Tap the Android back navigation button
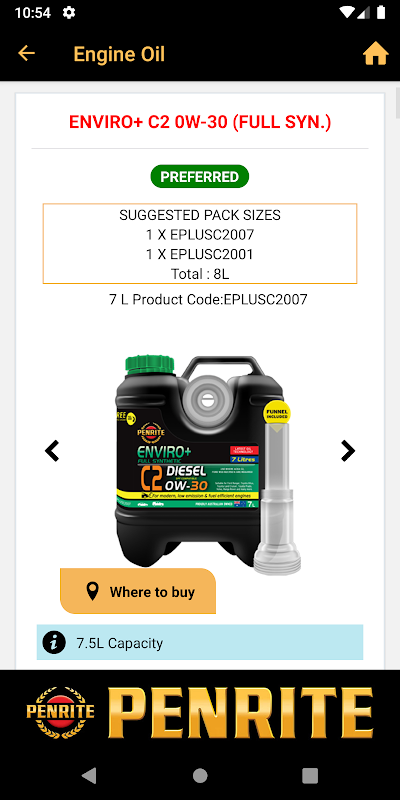The height and width of the screenshot is (800, 400). coord(89,776)
